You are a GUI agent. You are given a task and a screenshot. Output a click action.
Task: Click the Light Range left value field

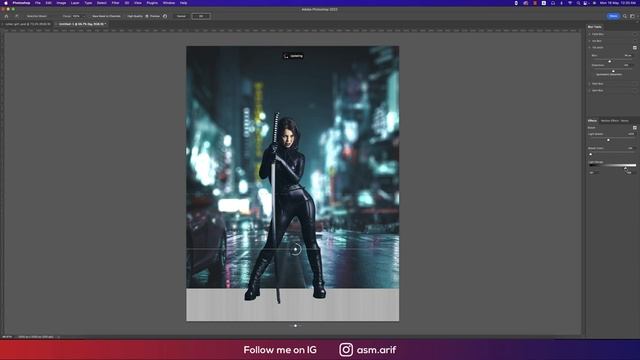coord(593,173)
